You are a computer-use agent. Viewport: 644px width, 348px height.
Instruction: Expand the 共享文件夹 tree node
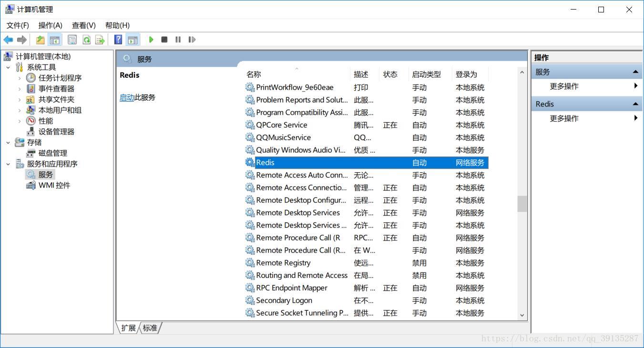click(x=20, y=99)
